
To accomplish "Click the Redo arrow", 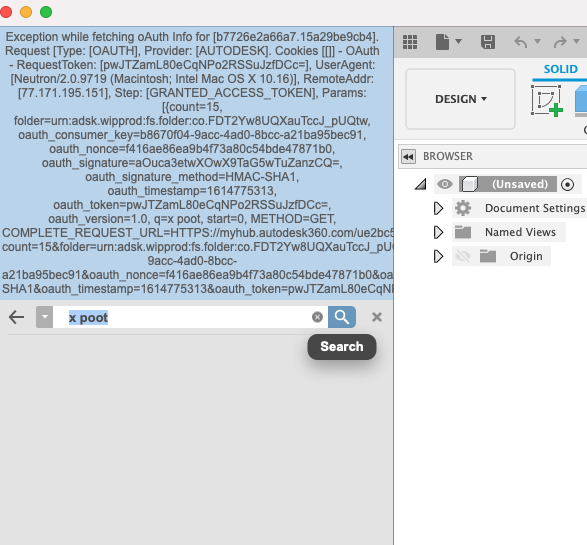I will 560,42.
